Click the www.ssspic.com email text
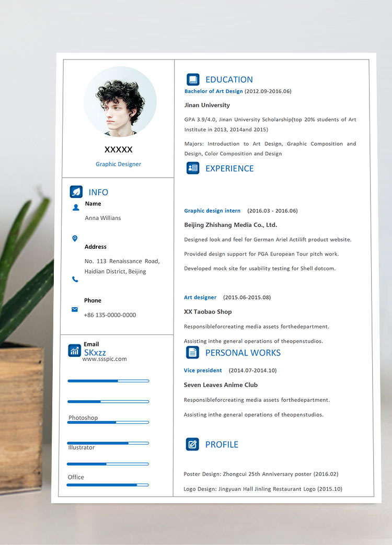Screen dimensions: 392x545 [x=105, y=359]
